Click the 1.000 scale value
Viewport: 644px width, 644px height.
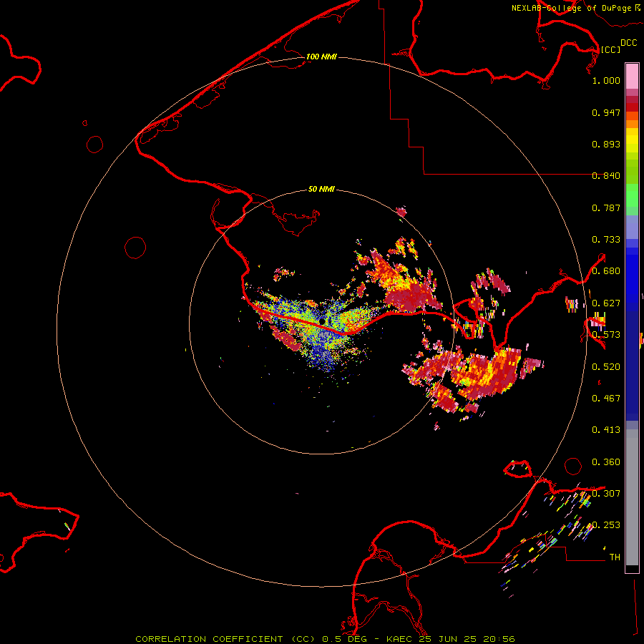point(606,80)
